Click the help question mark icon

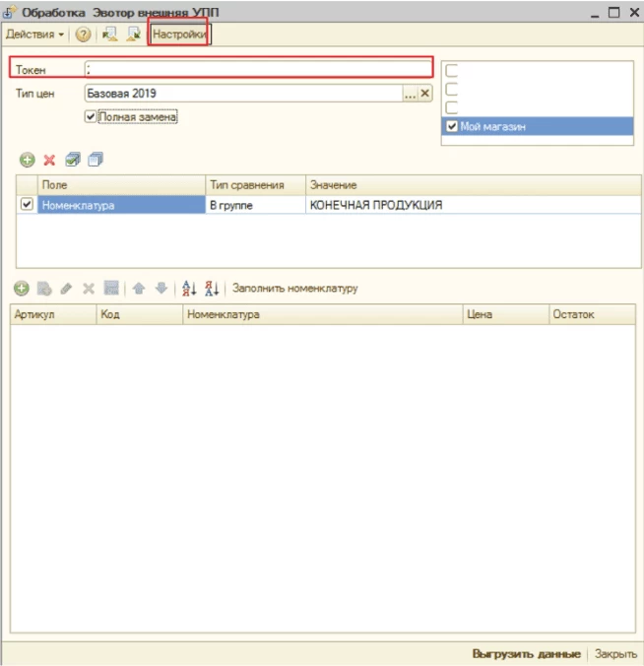(83, 34)
